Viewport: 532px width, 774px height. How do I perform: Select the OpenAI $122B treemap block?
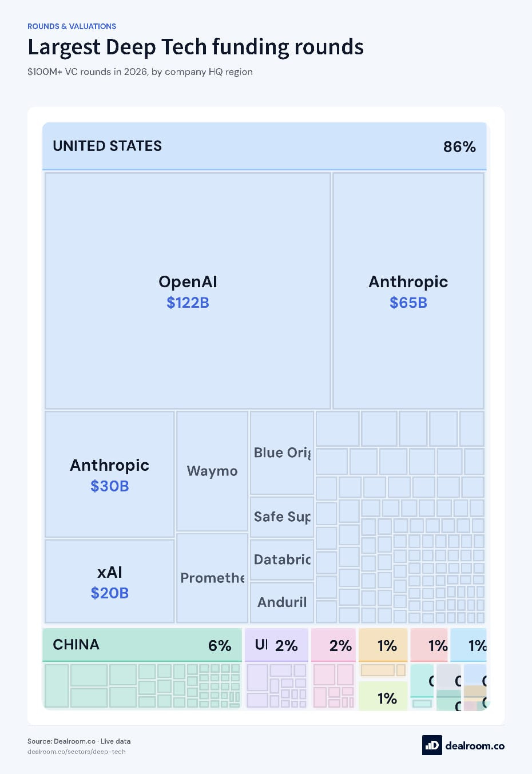[188, 291]
